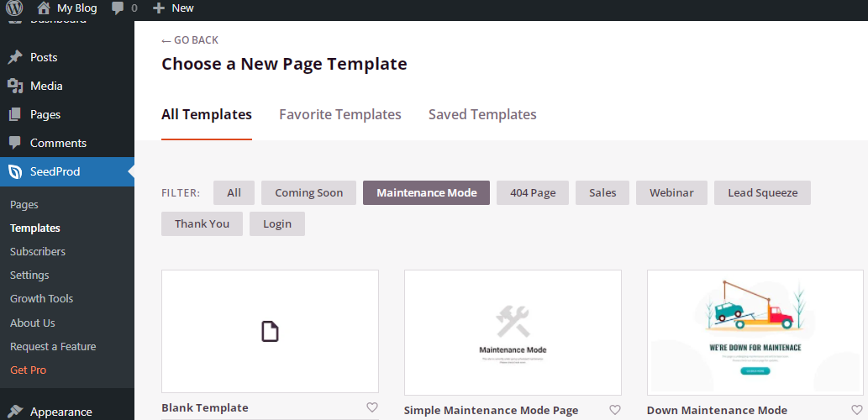Viewport: 868px width, 420px height.
Task: Click New in admin bar
Action: (x=182, y=8)
